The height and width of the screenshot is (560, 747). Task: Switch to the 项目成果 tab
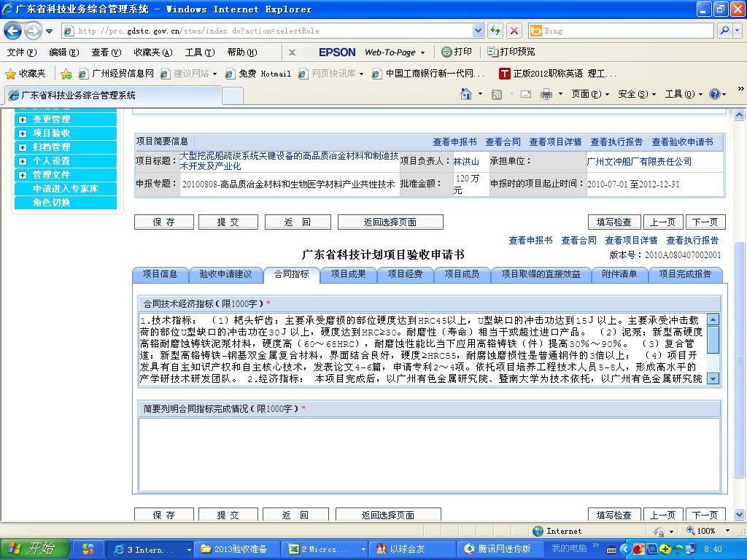[348, 274]
